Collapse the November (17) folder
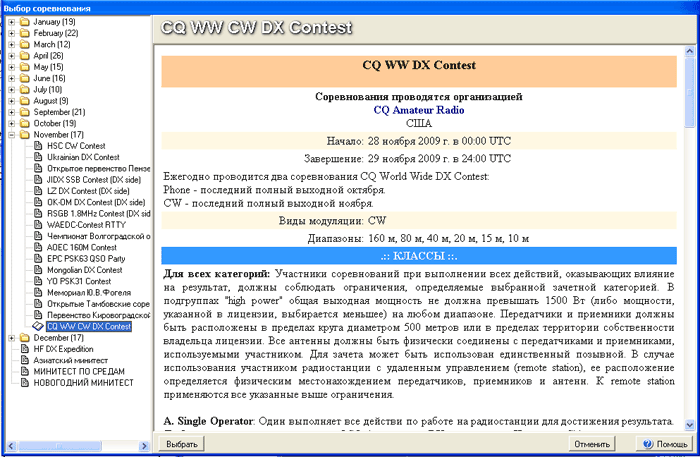Viewport: 700px width, 457px height. [12, 135]
